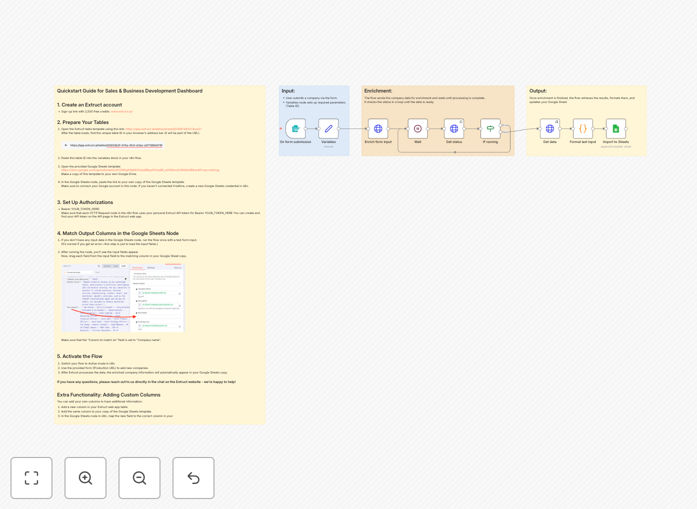
Task: Select the Variables pencil node
Action: pyautogui.click(x=328, y=129)
